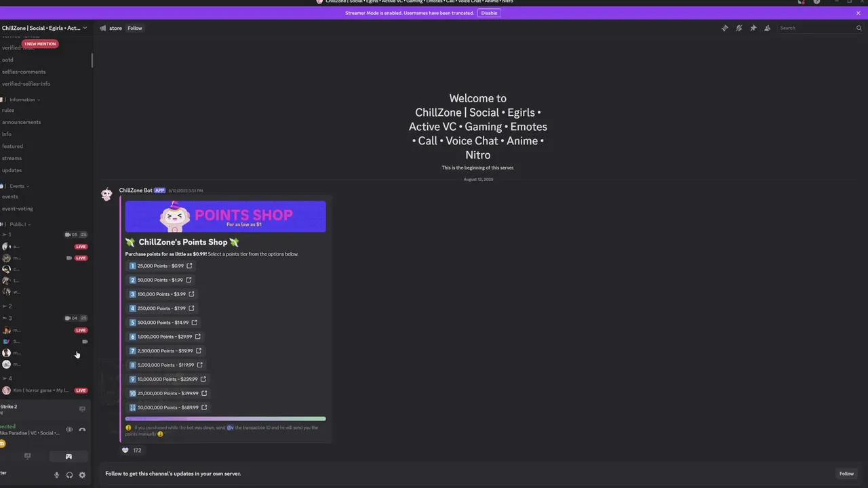The width and height of the screenshot is (868, 488).
Task: Click the LIVE badge on voice channel 1's first user
Action: click(81, 247)
